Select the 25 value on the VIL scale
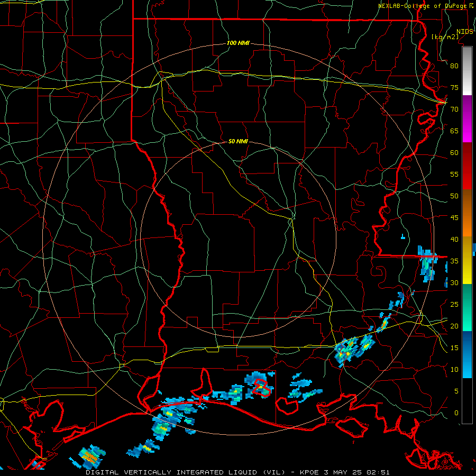This screenshot has height=476, width=476. [x=454, y=305]
